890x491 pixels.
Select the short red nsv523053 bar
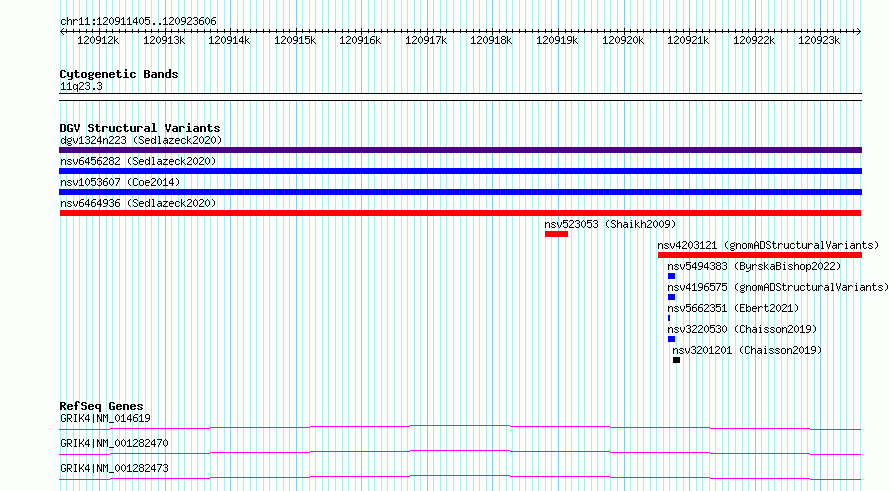coord(556,234)
